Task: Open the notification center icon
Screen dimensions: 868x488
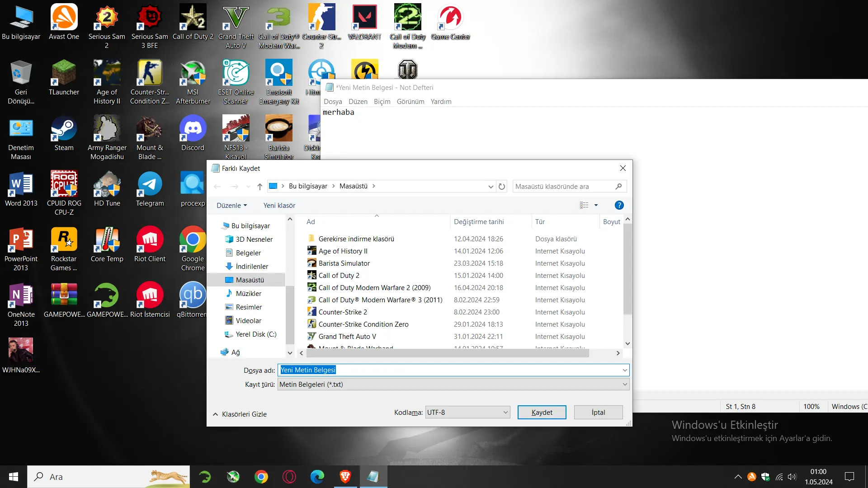Action: [849, 477]
